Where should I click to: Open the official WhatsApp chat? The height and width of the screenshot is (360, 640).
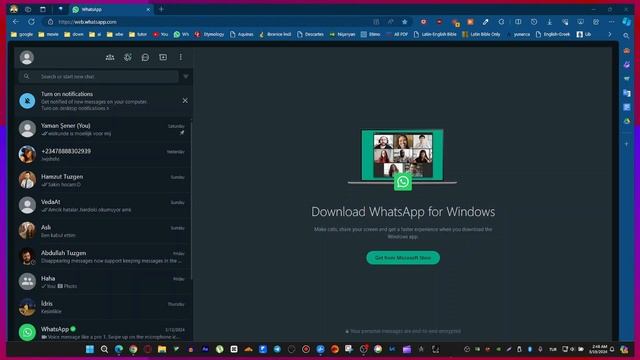tap(103, 332)
